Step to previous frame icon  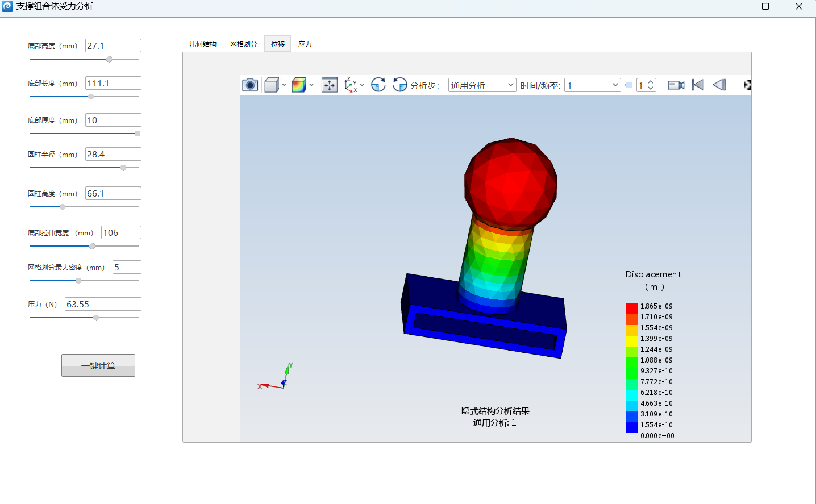point(719,85)
